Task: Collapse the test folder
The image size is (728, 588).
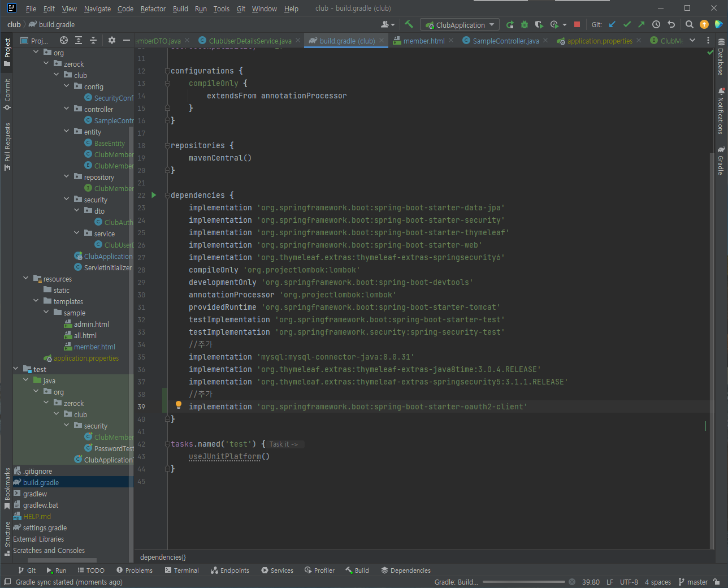Action: point(16,369)
